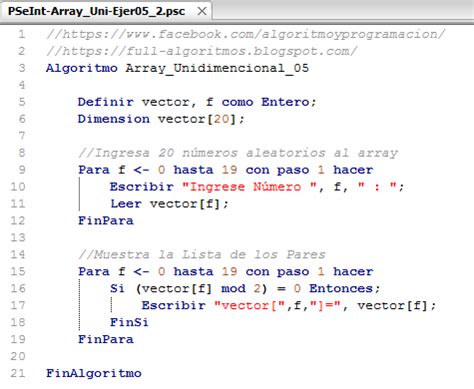
Task: Click the Definir keyword on line 5
Action: [106, 102]
